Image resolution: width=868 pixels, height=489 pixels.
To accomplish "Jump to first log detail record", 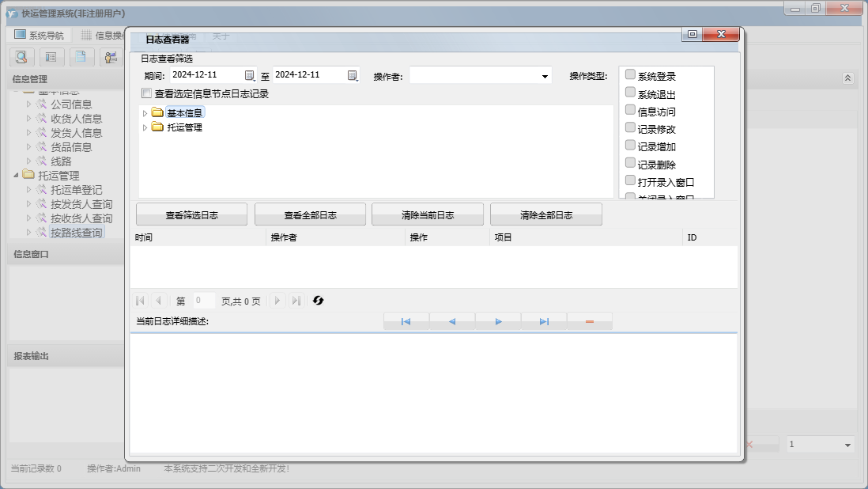I will 406,321.
